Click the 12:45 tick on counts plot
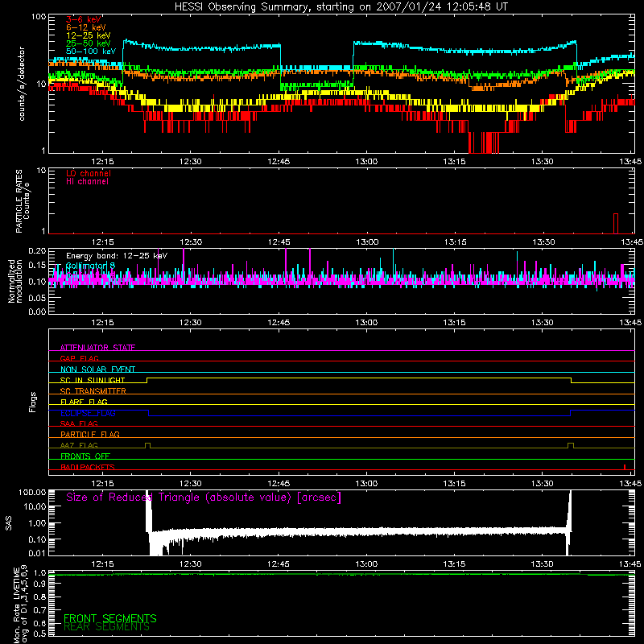Screen dimensions: 644x644 point(279,162)
